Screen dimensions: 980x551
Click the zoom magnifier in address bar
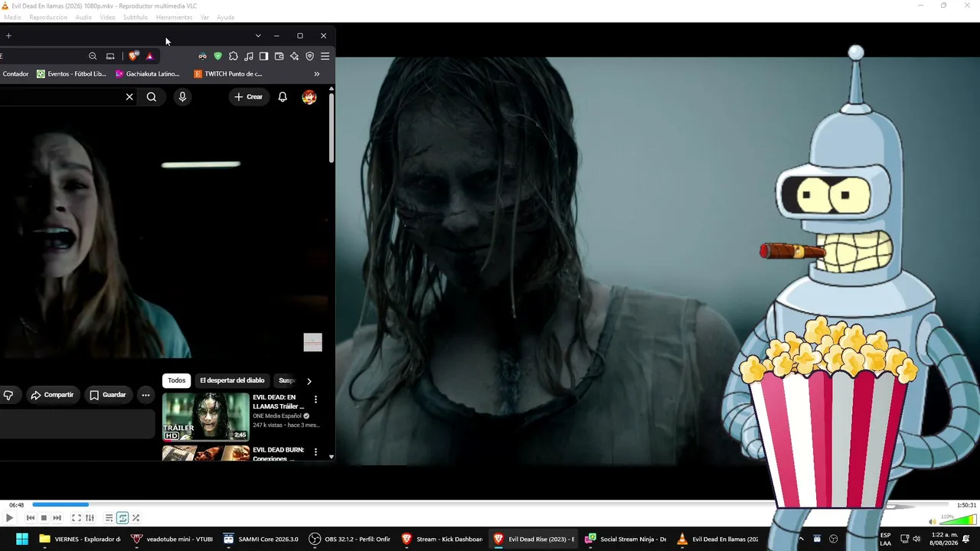click(93, 56)
